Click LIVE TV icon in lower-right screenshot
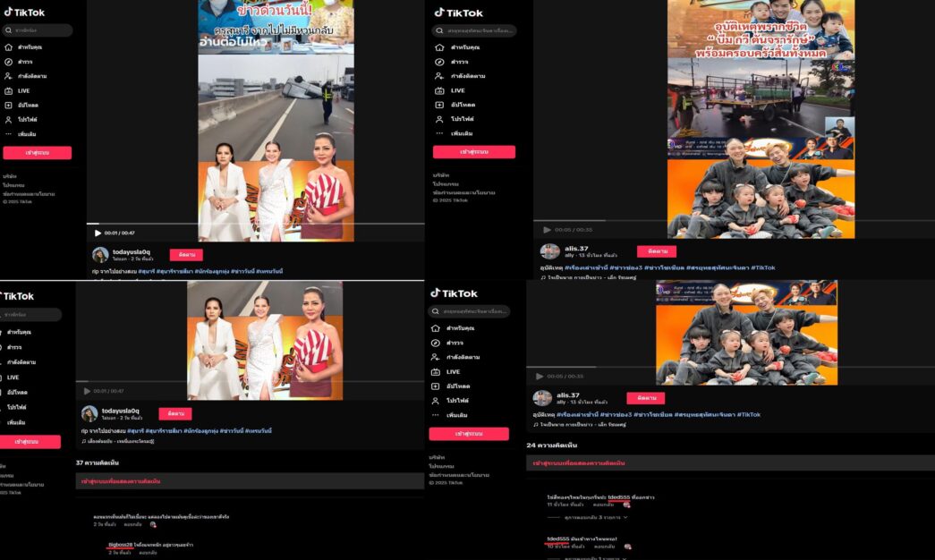The width and height of the screenshot is (935, 560). 436,371
